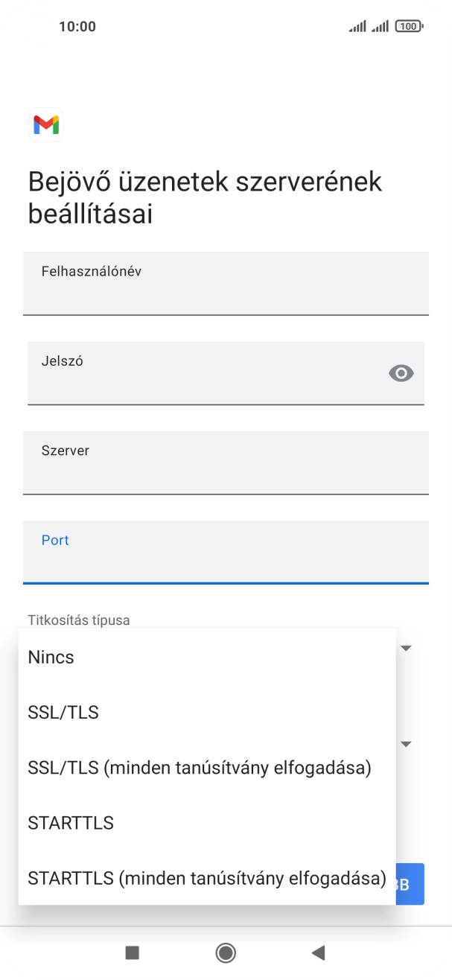Screen dimensions: 452x980
Task: Expand the lower dropdown chevron
Action: (405, 744)
